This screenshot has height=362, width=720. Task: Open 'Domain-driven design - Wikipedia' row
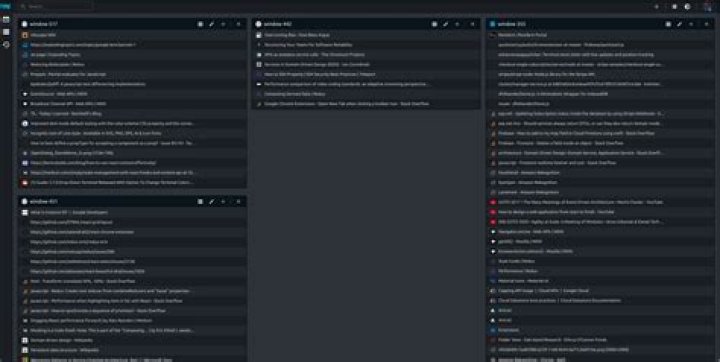point(132,340)
